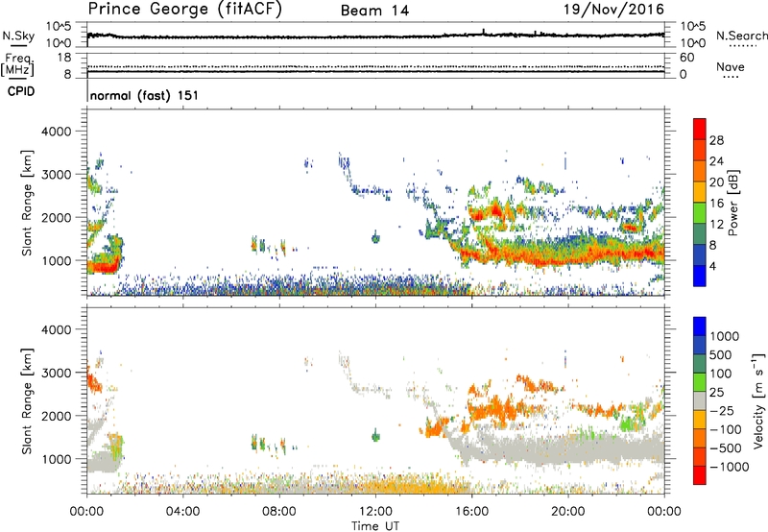The image size is (768, 532).
Task: Click the 'Slant Range [km]' label on velocity panel
Action: point(27,401)
